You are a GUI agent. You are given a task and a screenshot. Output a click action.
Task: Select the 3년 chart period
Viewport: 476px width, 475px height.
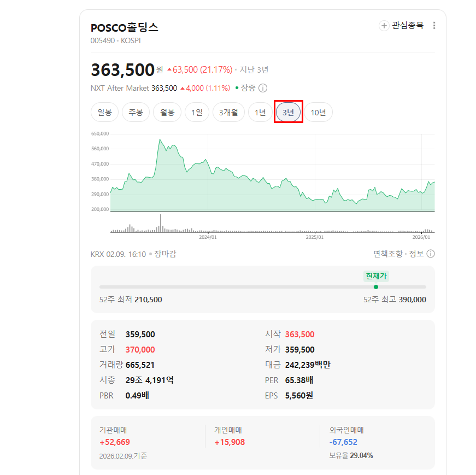pyautogui.click(x=289, y=113)
